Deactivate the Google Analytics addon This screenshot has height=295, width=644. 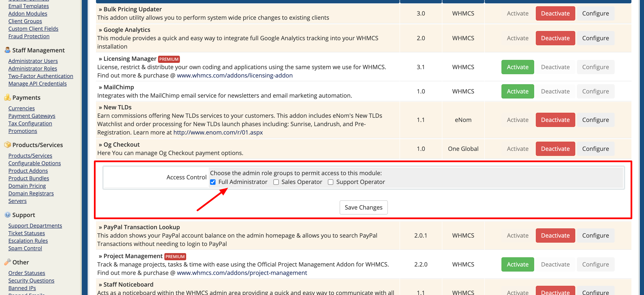point(555,38)
